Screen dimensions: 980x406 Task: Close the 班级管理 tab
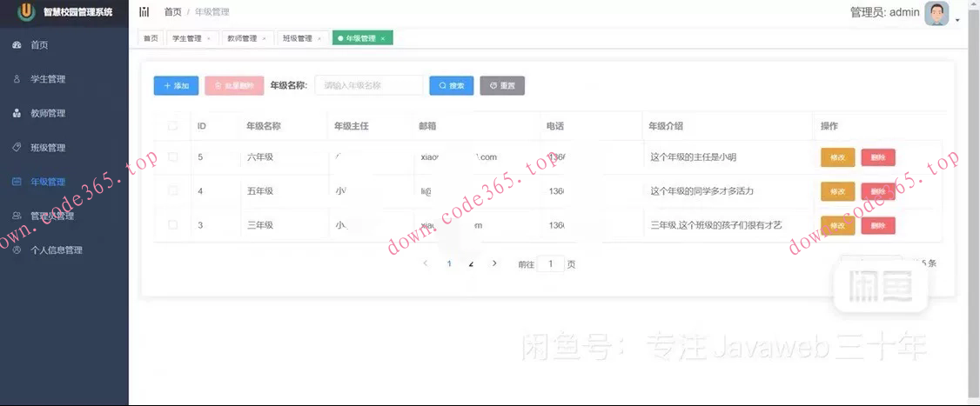(x=319, y=39)
